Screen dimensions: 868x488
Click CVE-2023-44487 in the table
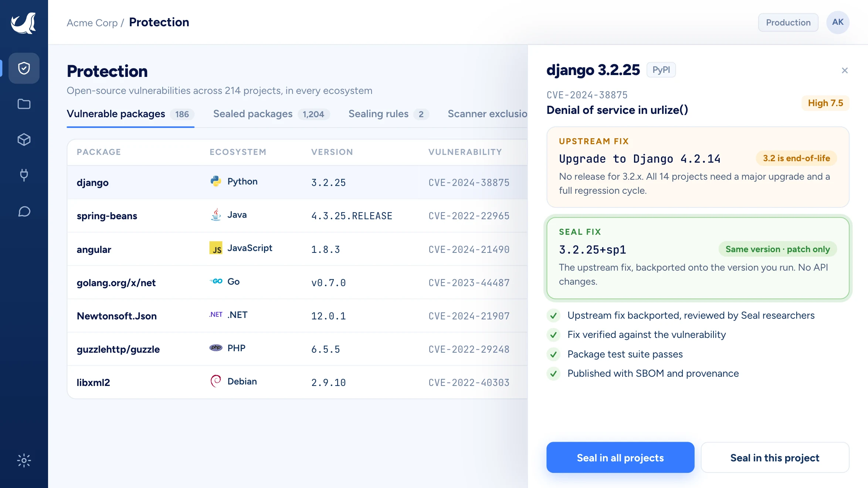pyautogui.click(x=469, y=282)
